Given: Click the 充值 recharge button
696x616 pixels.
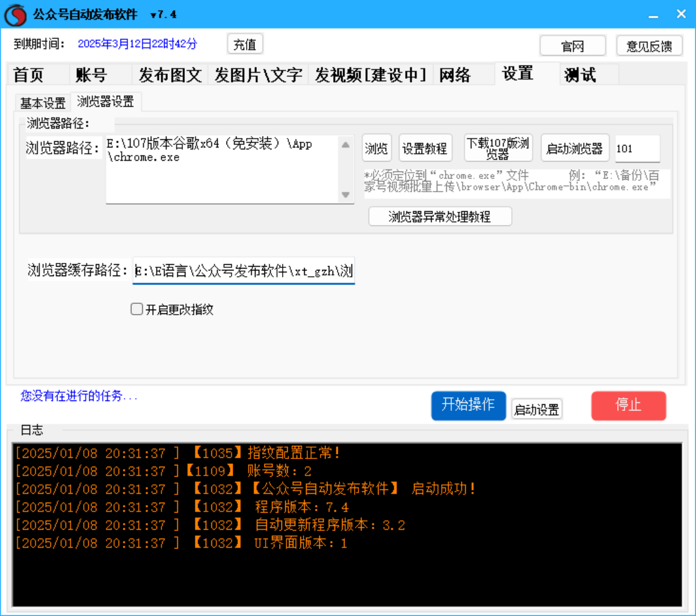Looking at the screenshot, I should tap(245, 44).
